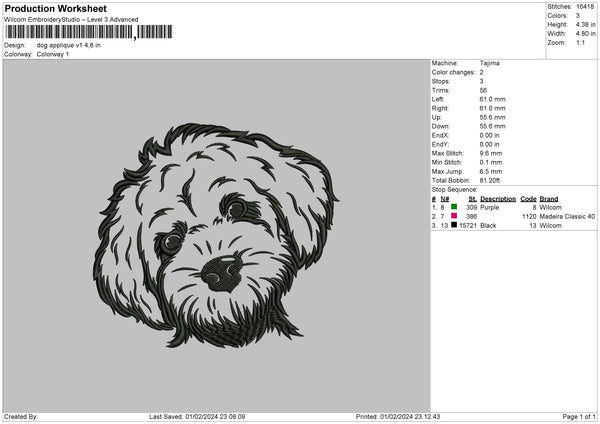Click the 'Purple' description in stop row 1
Image resolution: width=600 pixels, height=424 pixels.
pos(489,207)
